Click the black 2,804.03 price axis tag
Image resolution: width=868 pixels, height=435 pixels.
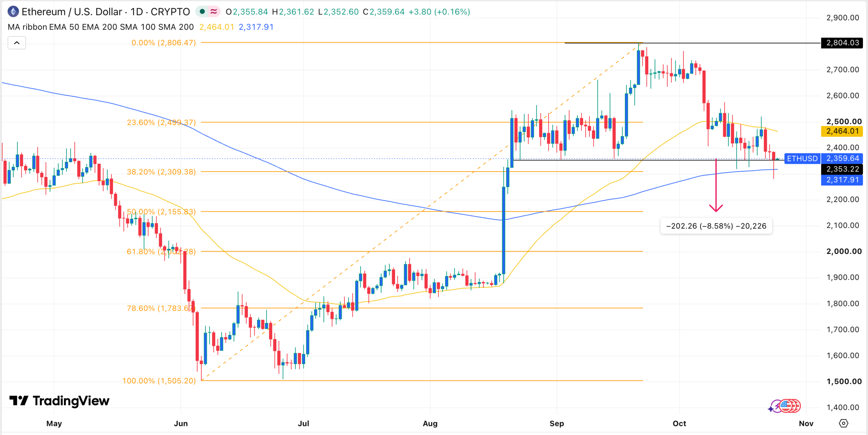(x=842, y=43)
